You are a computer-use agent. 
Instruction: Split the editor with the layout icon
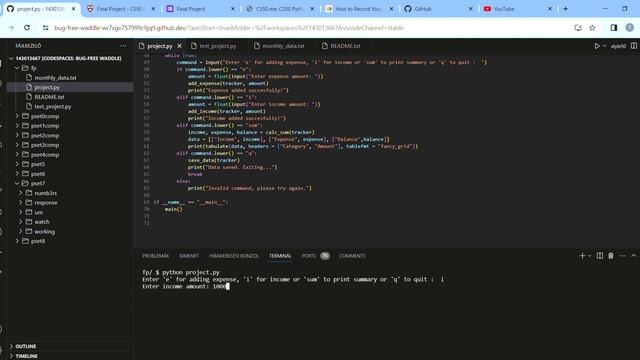tap(634, 46)
